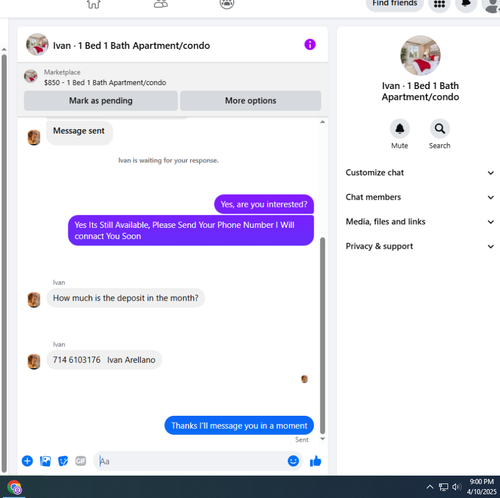Click the More options button
Screen dimensions: 500x498
(250, 101)
